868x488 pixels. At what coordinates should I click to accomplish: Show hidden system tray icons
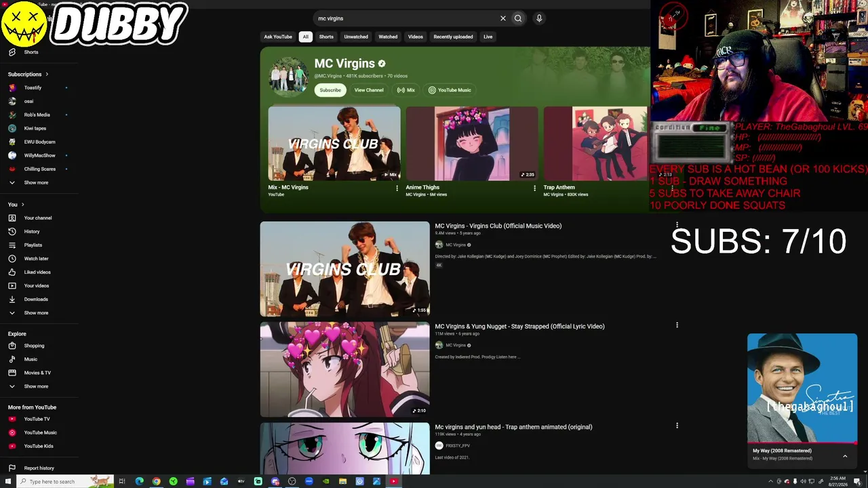[x=770, y=481]
